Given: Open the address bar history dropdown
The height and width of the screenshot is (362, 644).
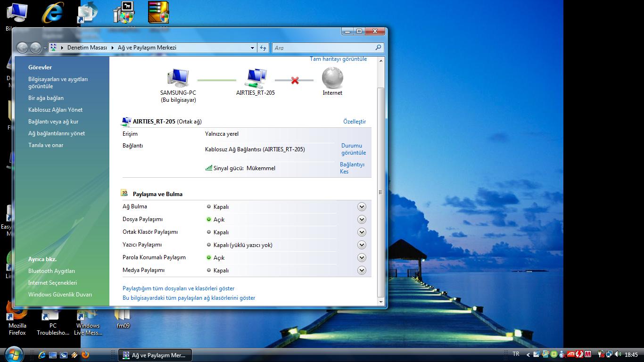Looking at the screenshot, I should (x=252, y=48).
